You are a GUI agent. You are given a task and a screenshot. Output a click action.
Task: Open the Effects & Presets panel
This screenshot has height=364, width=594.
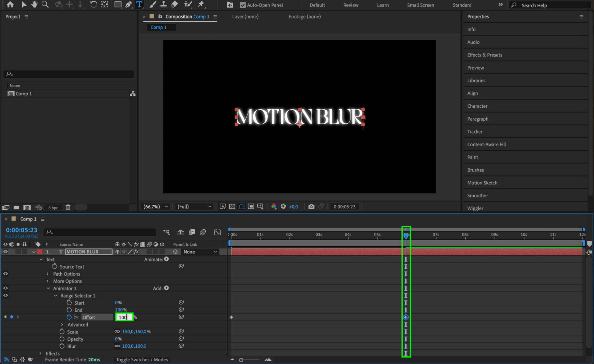(484, 55)
